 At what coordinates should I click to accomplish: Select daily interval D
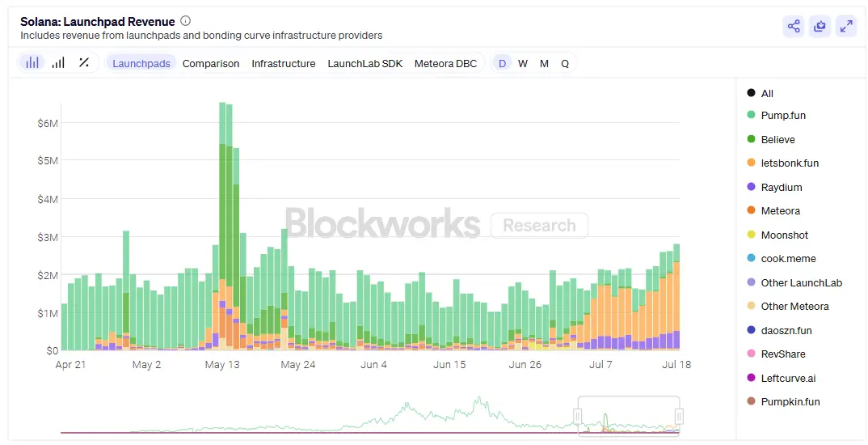point(502,63)
